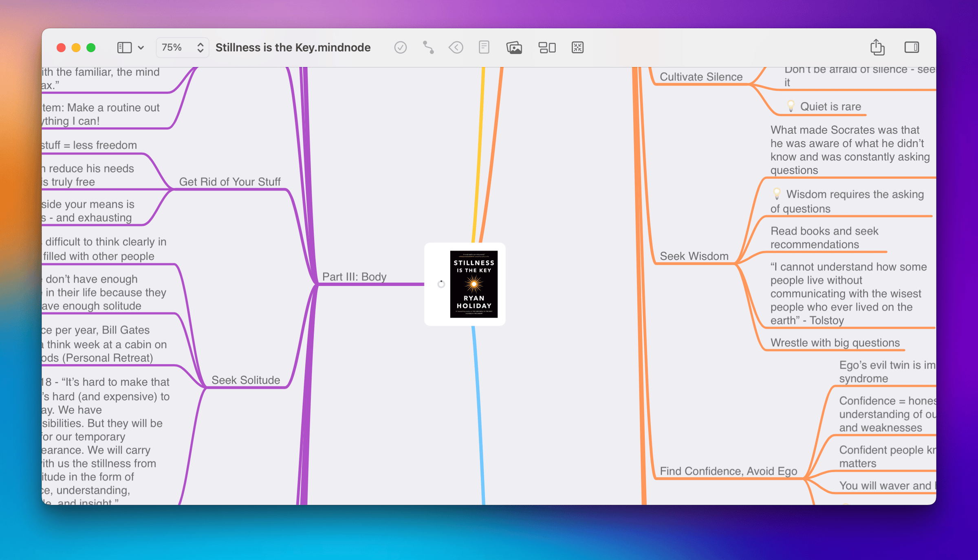Select the What made Socrates node
The width and height of the screenshot is (978, 560).
click(850, 150)
